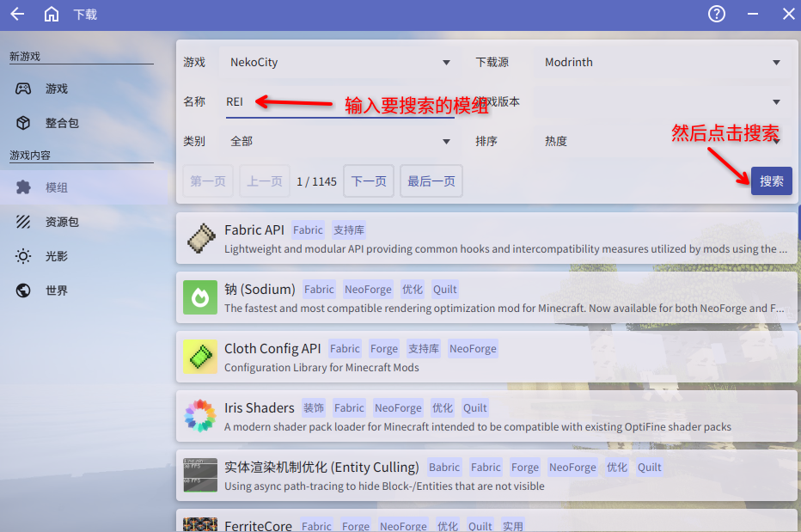Go to home via house icon
This screenshot has height=532, width=801.
point(52,15)
